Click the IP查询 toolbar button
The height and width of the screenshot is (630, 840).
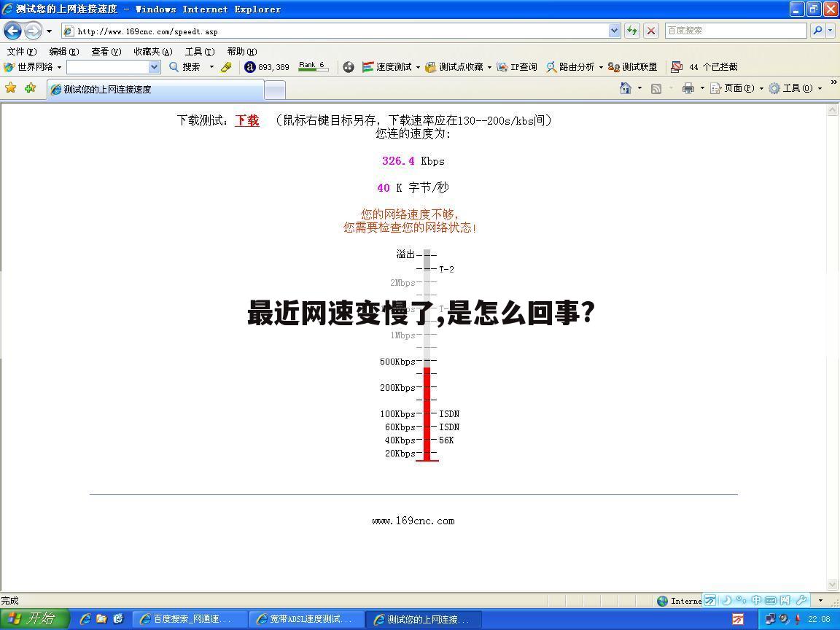[x=517, y=67]
